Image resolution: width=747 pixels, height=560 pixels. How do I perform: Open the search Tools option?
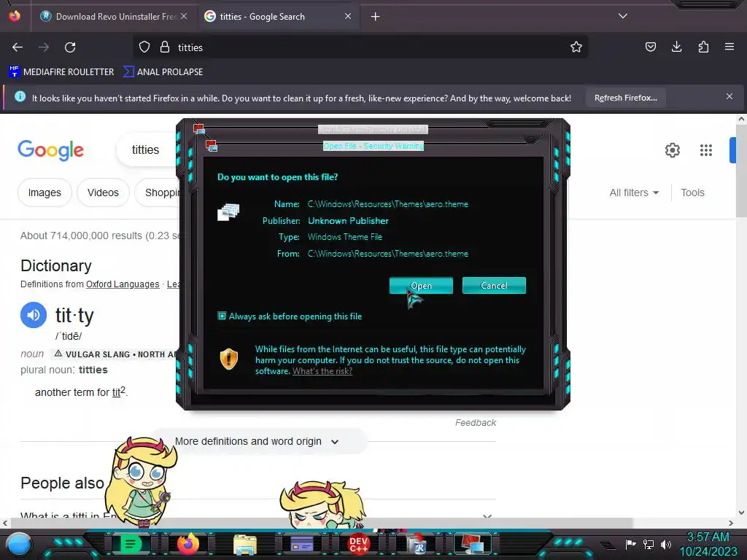click(x=692, y=192)
